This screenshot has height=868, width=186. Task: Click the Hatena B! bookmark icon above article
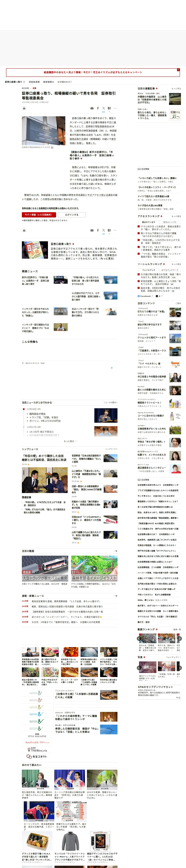[x=109, y=108]
